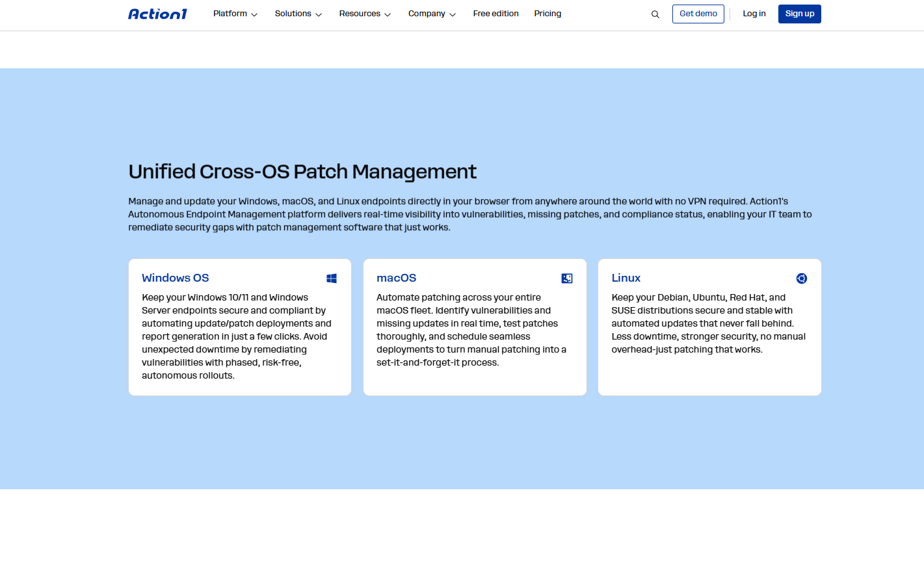Click the Sign up button
This screenshot has height=564, width=924.
[800, 14]
